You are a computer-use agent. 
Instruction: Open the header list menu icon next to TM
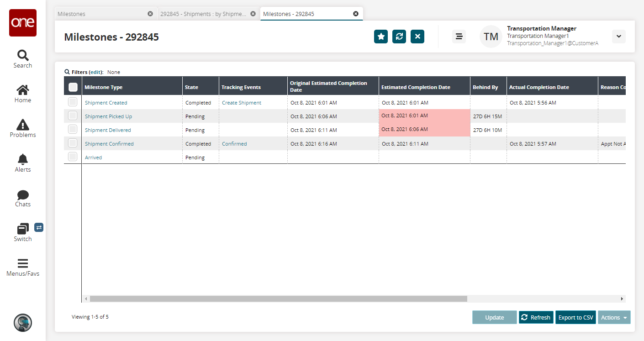(459, 37)
